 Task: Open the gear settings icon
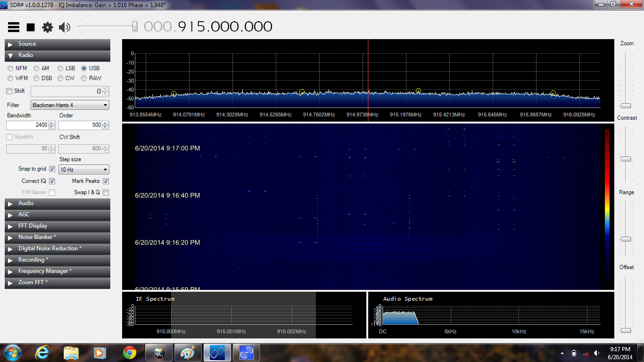[x=48, y=27]
